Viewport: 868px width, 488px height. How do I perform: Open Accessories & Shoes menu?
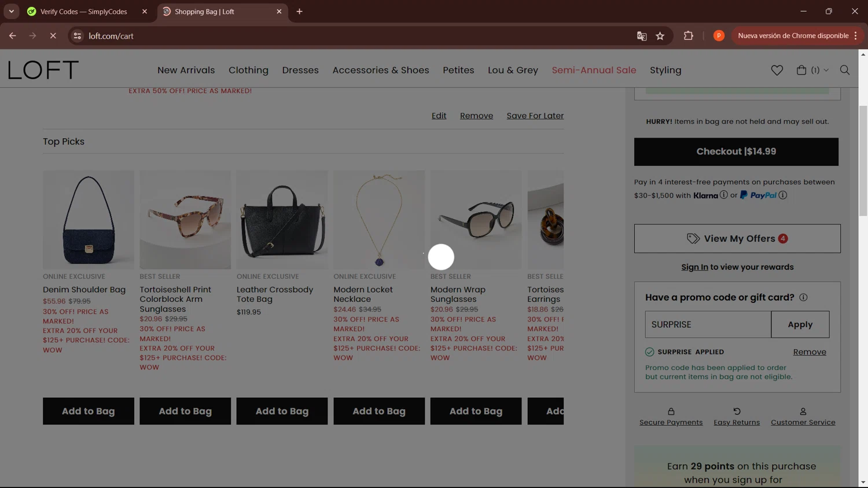tap(381, 70)
